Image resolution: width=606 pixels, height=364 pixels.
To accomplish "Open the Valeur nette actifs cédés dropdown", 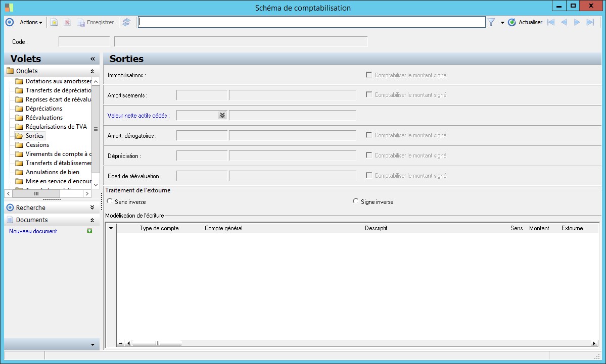I will [x=222, y=116].
